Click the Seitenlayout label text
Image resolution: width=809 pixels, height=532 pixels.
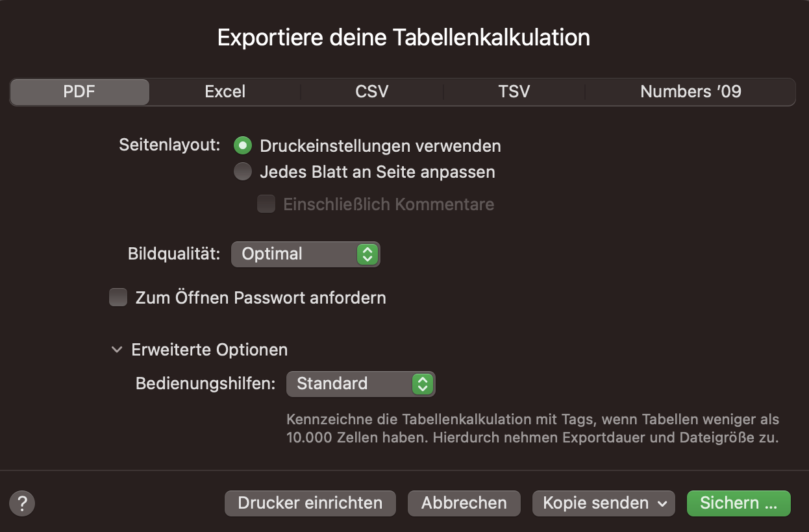click(170, 145)
